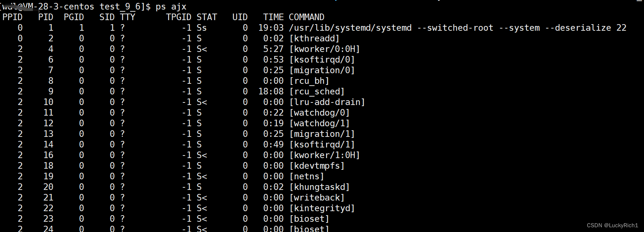The height and width of the screenshot is (232, 644).
Task: Click the [rcu_sched] process name
Action: (x=317, y=91)
